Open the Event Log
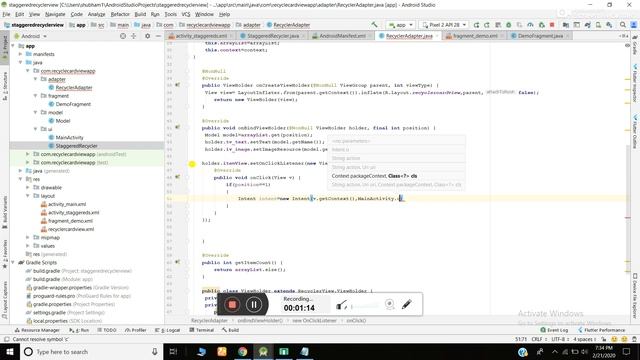640x360 pixels. 554,330
